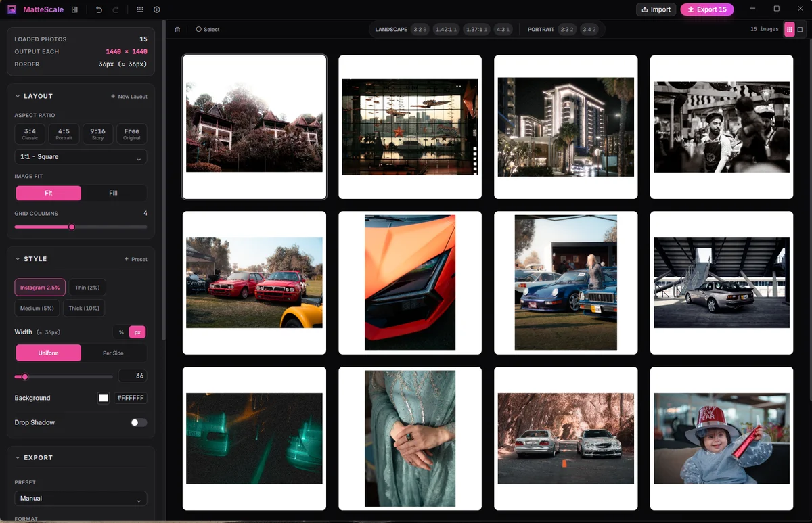This screenshot has height=523, width=812.
Task: Toggle the Drop Shadow switch
Action: point(139,422)
